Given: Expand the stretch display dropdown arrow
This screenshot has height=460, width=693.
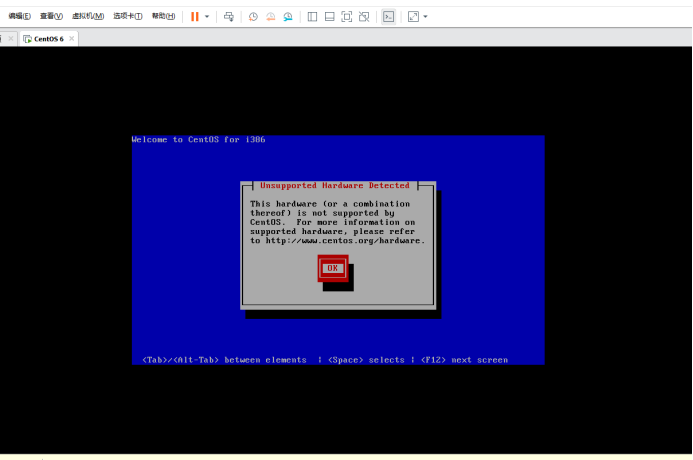Looking at the screenshot, I should click(425, 17).
